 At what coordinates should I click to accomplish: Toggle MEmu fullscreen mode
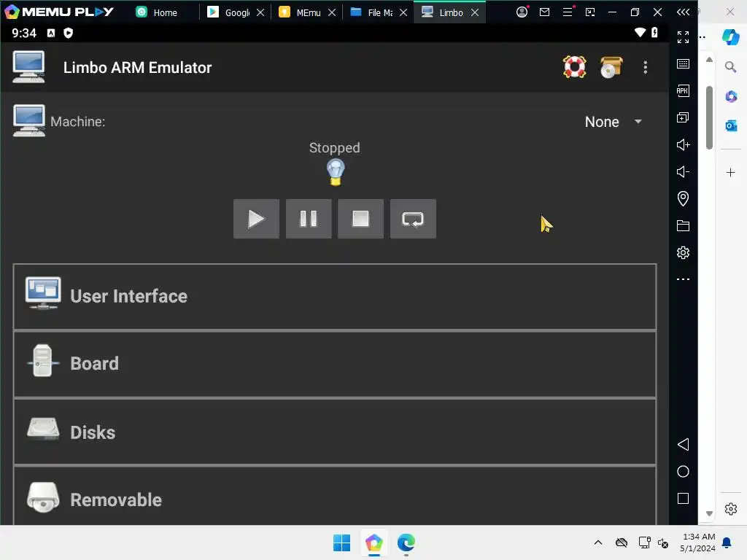(683, 36)
